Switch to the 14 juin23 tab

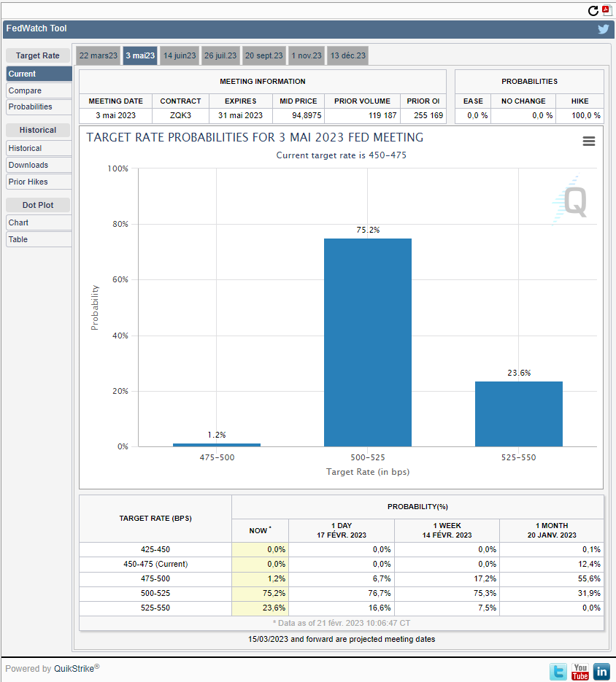(x=180, y=55)
